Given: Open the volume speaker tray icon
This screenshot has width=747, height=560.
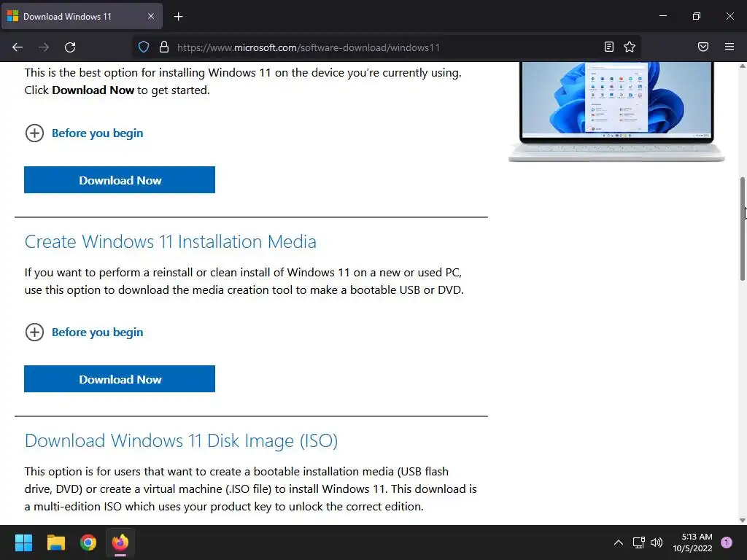Looking at the screenshot, I should coord(657,542).
